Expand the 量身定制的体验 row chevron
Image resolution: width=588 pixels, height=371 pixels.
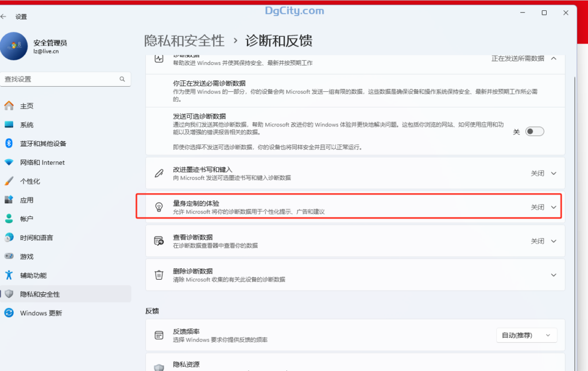pyautogui.click(x=553, y=207)
